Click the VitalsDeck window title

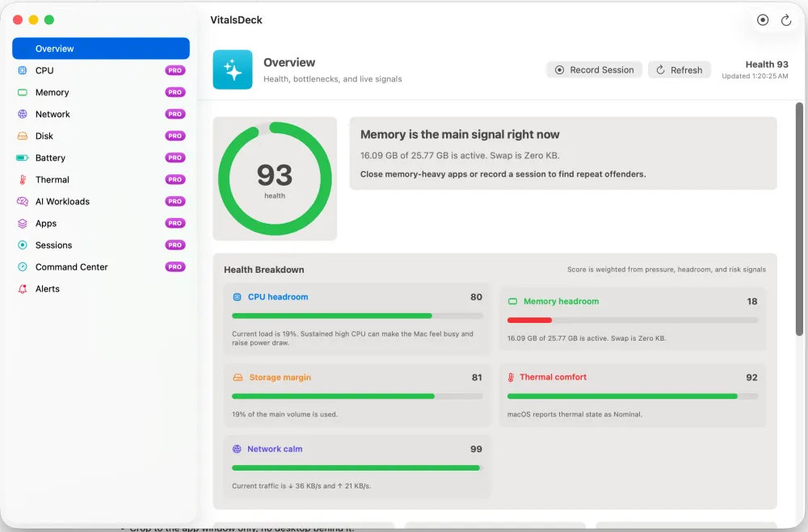236,20
